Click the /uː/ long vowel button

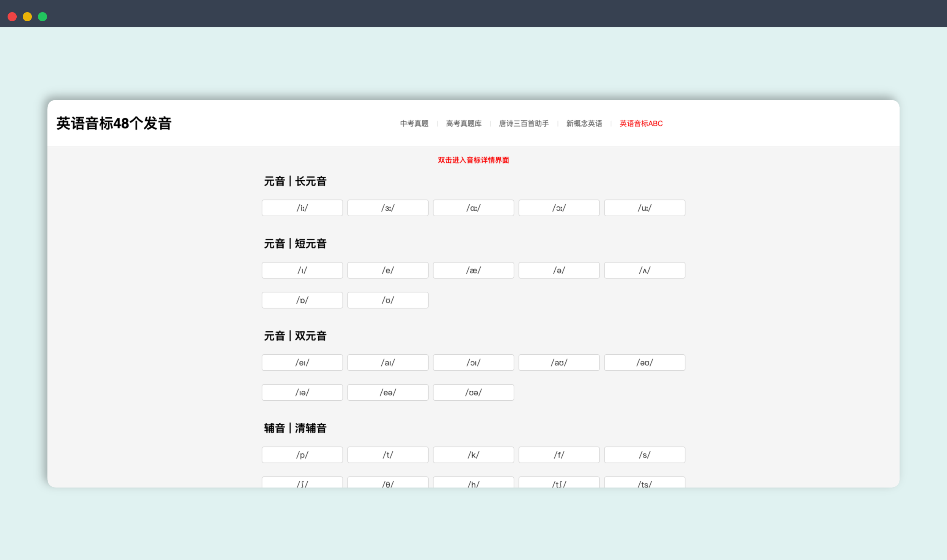644,208
